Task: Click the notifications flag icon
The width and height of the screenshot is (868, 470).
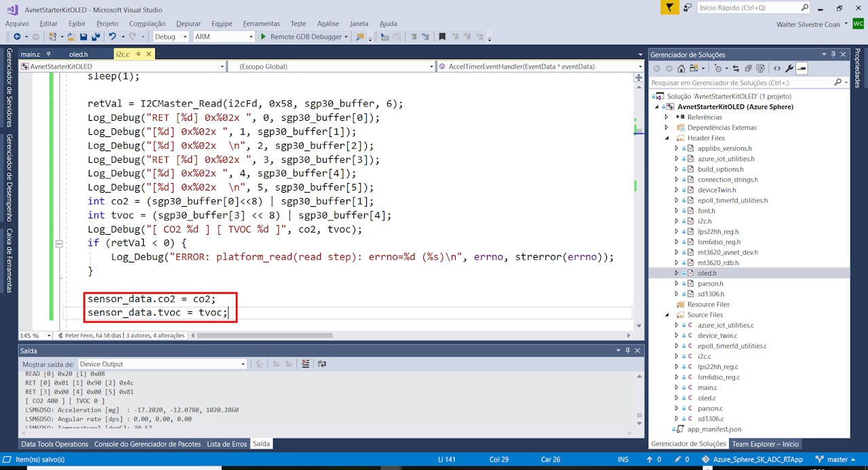Action: 670,8
